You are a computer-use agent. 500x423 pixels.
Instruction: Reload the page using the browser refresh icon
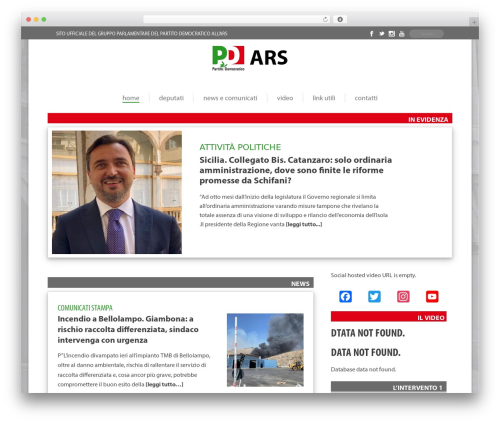(325, 19)
